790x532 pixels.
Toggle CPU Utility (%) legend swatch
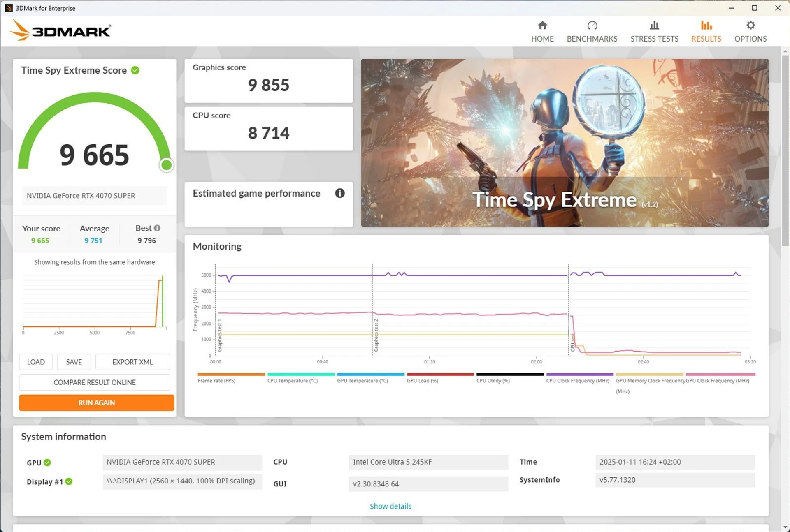[510, 375]
